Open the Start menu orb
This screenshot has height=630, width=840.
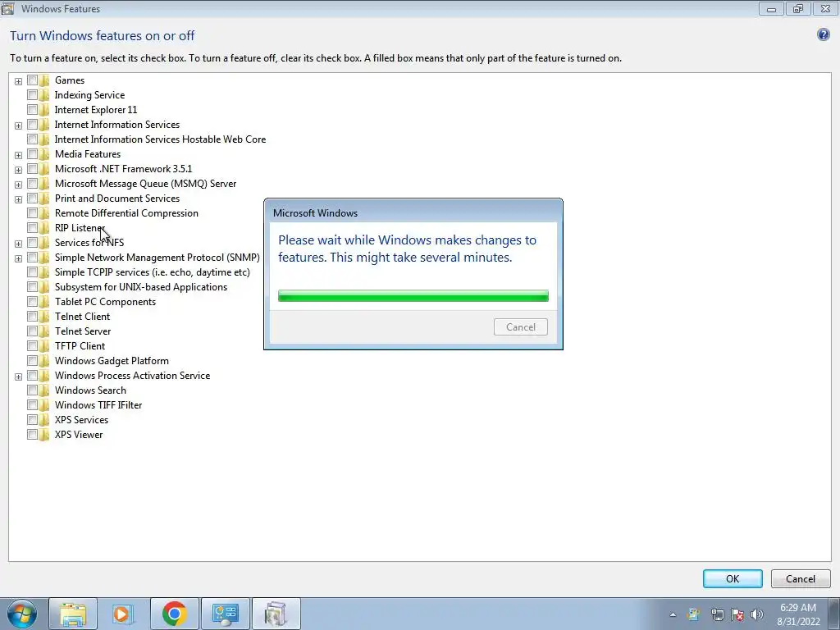[x=22, y=614]
